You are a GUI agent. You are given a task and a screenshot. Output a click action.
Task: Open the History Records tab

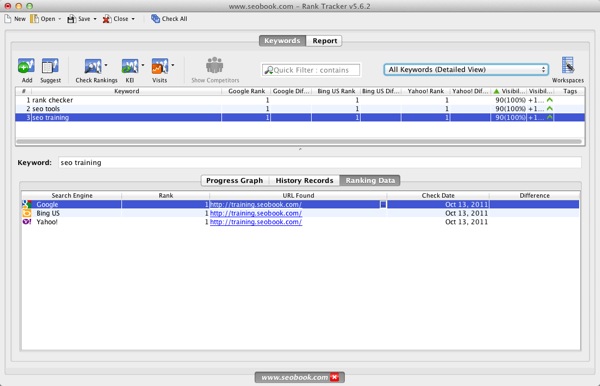click(x=304, y=181)
